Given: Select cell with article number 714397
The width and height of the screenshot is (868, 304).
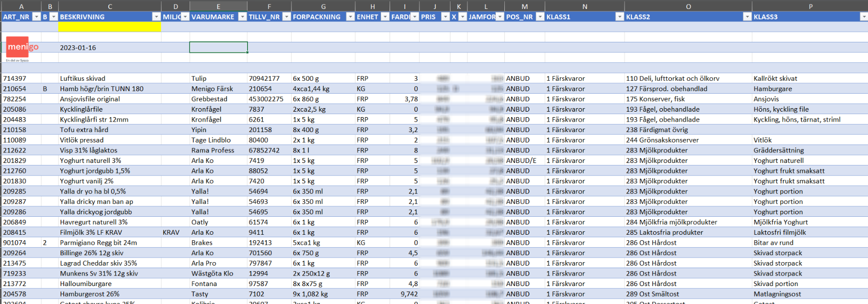Looking at the screenshot, I should pos(21,78).
